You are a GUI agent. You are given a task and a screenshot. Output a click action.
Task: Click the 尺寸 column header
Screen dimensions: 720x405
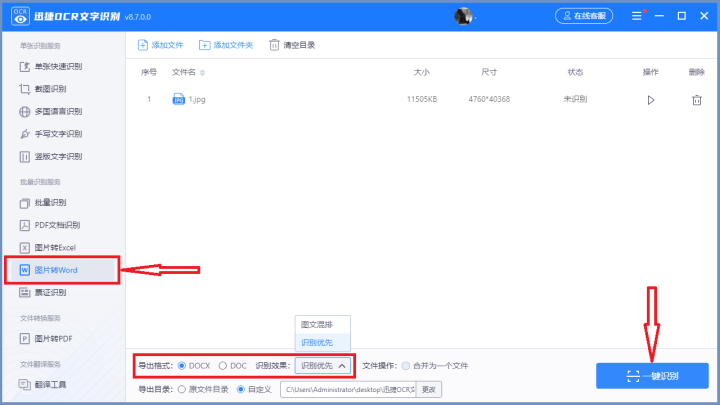[489, 72]
